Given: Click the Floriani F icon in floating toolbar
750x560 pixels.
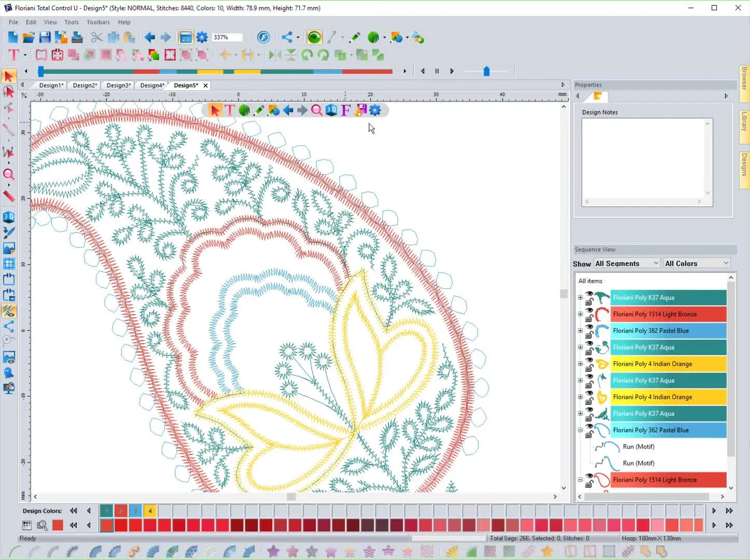Looking at the screenshot, I should 345,110.
